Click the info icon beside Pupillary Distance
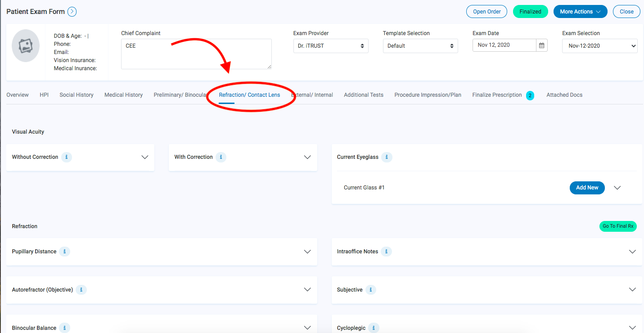 pyautogui.click(x=64, y=252)
